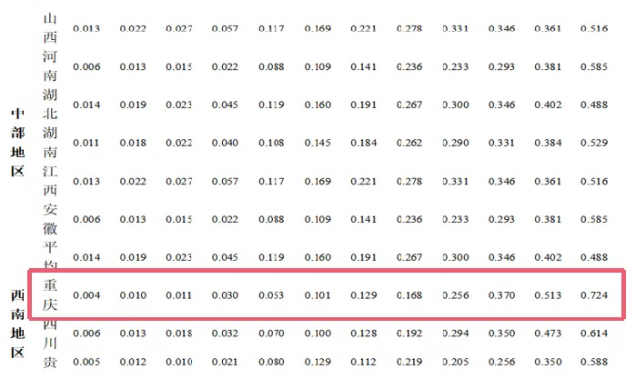Click value 0.119 in 湖北 row
This screenshot has width=636, height=389.
[271, 105]
